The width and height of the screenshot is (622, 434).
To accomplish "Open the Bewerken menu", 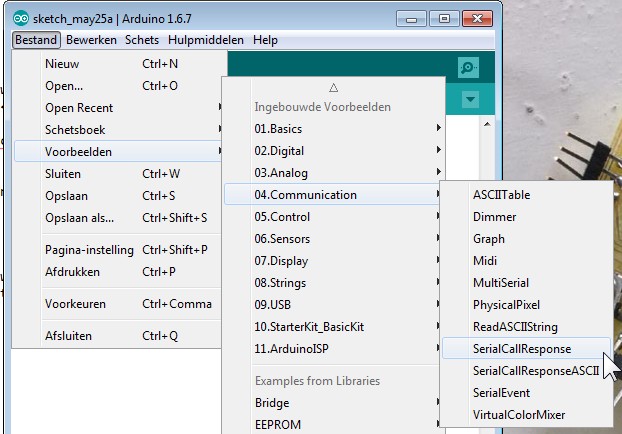I will (x=91, y=40).
